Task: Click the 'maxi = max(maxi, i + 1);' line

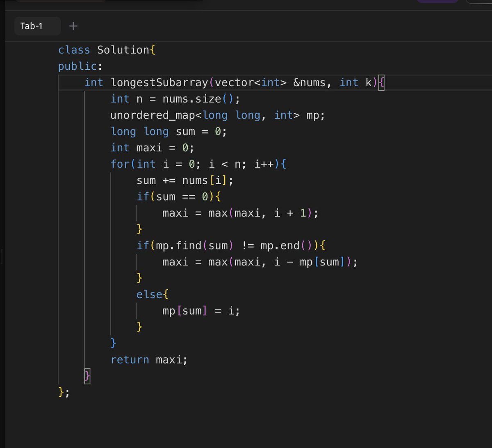Action: [x=240, y=213]
